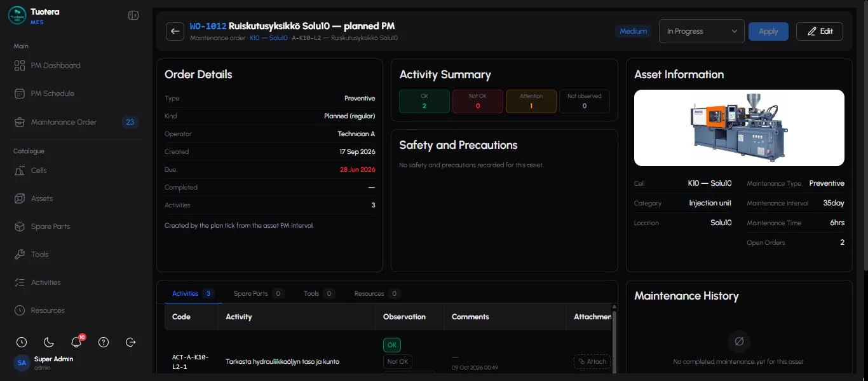Image resolution: width=868 pixels, height=381 pixels.
Task: Switch to the Tools tab
Action: [x=319, y=293]
